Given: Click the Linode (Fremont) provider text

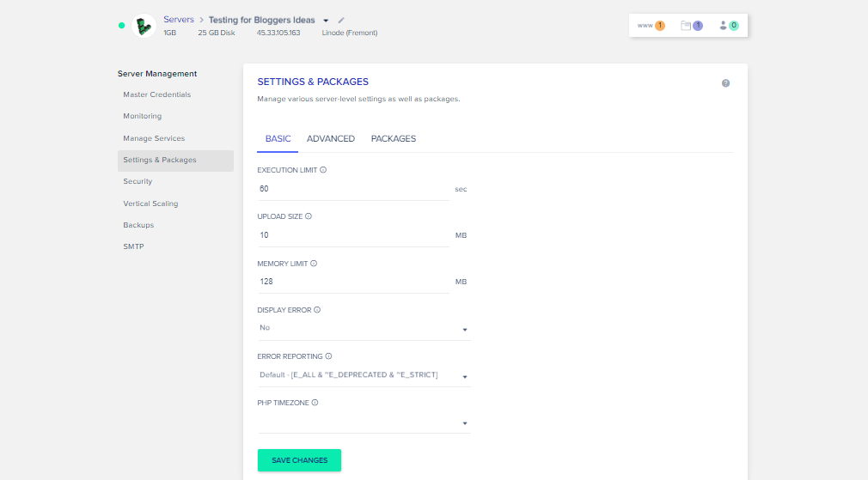Looking at the screenshot, I should click(350, 33).
